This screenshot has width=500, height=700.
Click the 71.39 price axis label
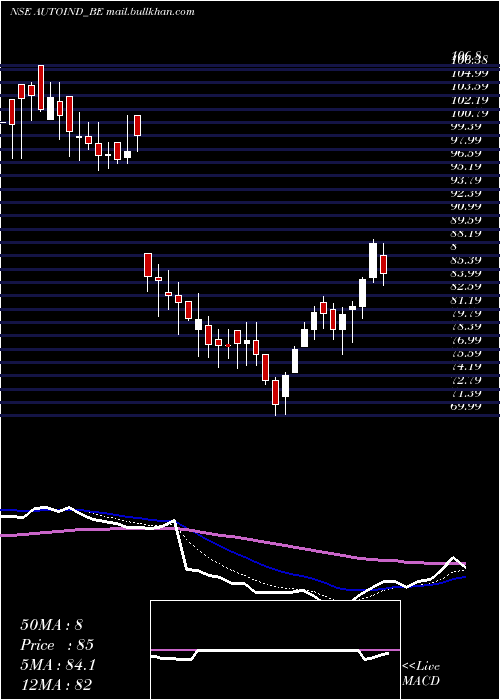pos(467,394)
